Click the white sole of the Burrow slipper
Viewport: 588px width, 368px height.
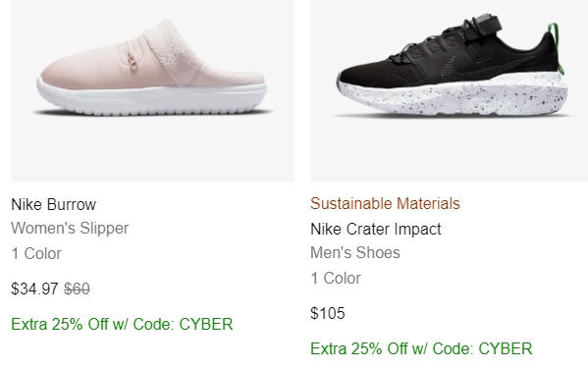[x=152, y=98]
